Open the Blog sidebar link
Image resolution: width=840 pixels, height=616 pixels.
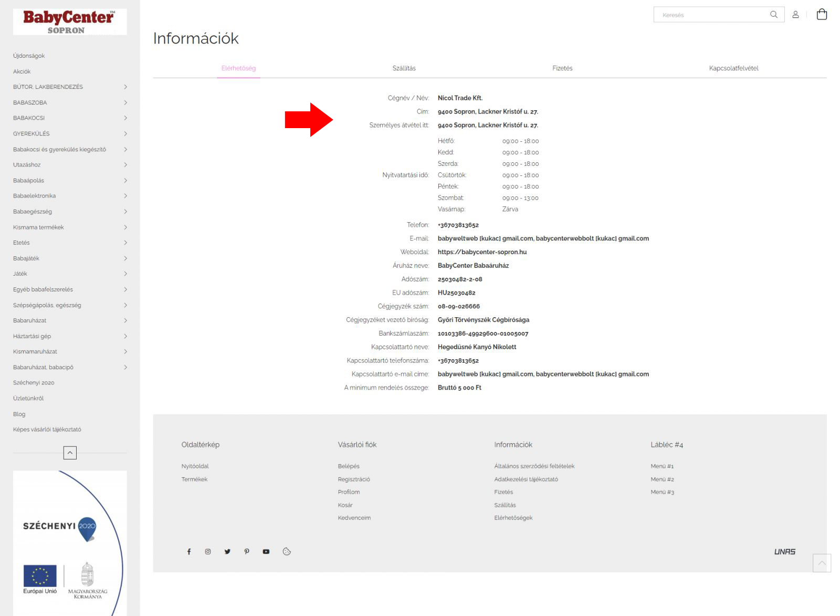point(19,414)
